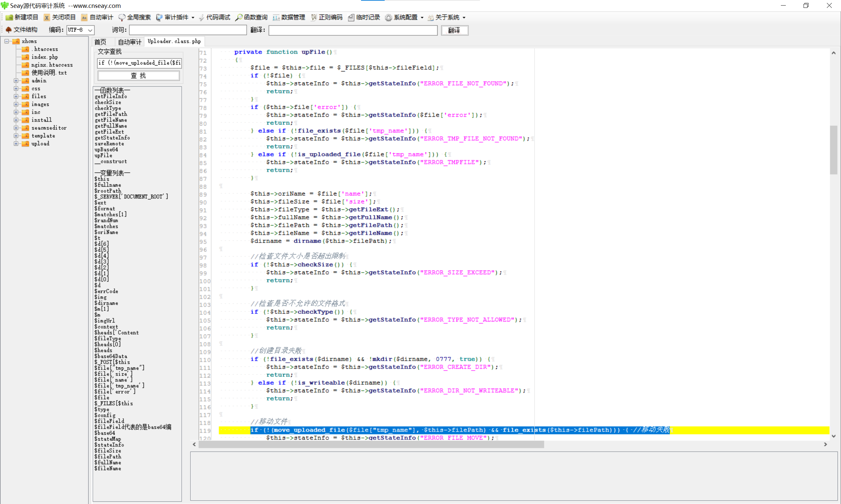
Task: Open 函数查询 (Function Query) tool
Action: 252,17
